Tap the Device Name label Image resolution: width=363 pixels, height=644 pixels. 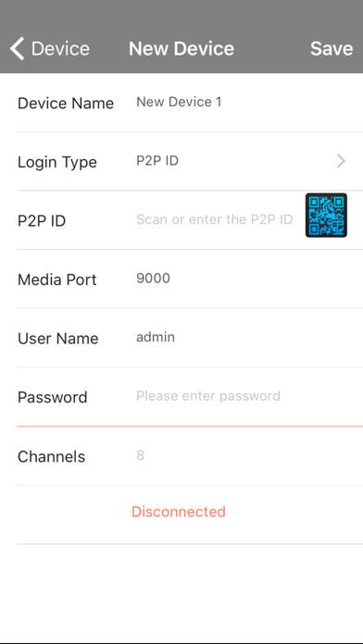coord(66,103)
